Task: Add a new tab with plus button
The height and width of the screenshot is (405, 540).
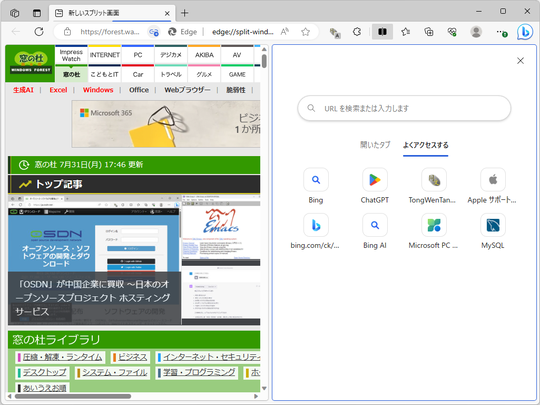Action: point(185,13)
